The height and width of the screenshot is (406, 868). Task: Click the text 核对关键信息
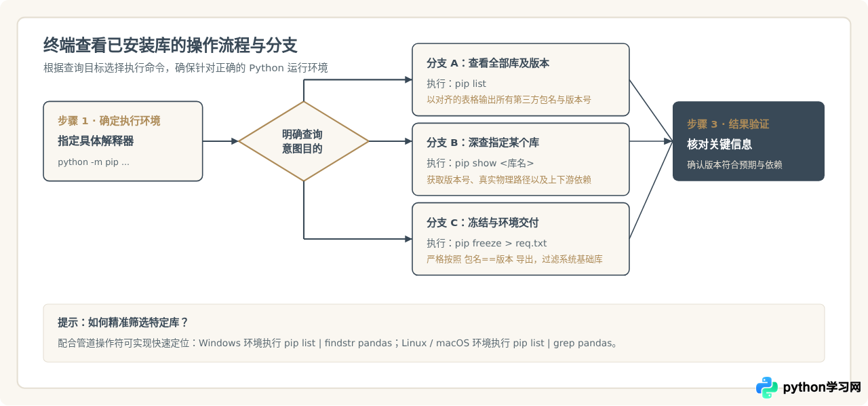(x=719, y=145)
